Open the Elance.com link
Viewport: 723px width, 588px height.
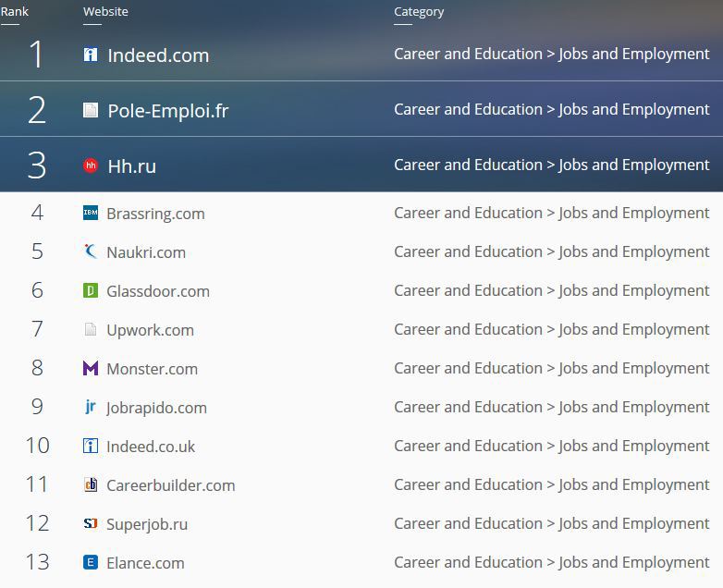coord(145,563)
